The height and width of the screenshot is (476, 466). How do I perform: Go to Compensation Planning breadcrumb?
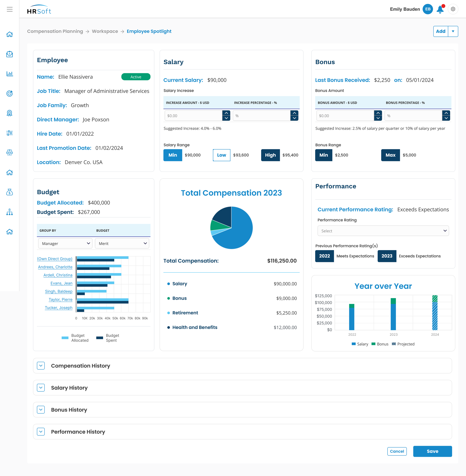[x=55, y=31]
